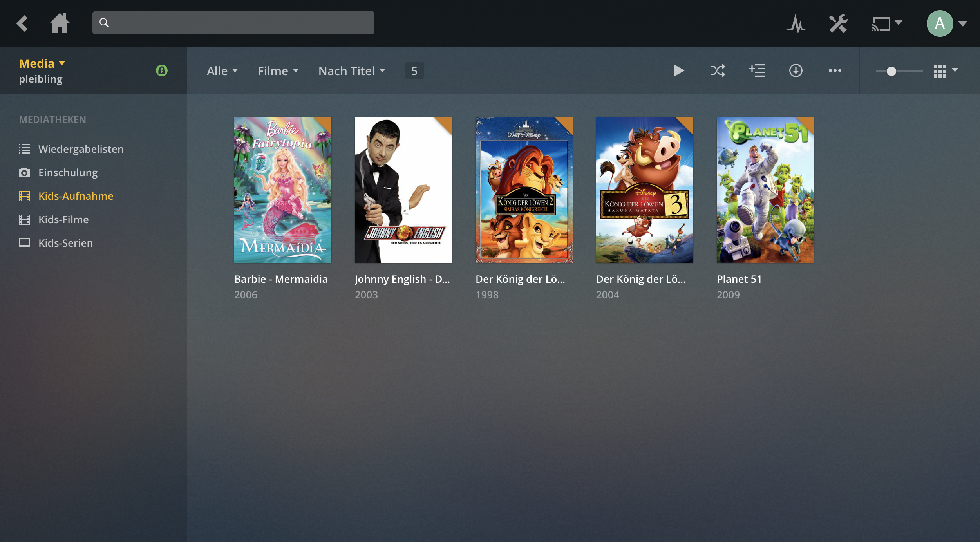The width and height of the screenshot is (980, 542).
Task: Open the Kids-Serien library
Action: pyautogui.click(x=65, y=243)
